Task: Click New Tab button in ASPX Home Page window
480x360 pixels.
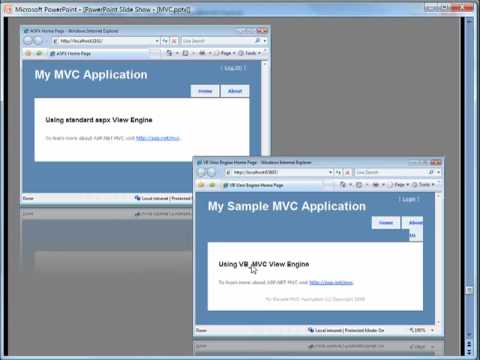Action: point(154,53)
